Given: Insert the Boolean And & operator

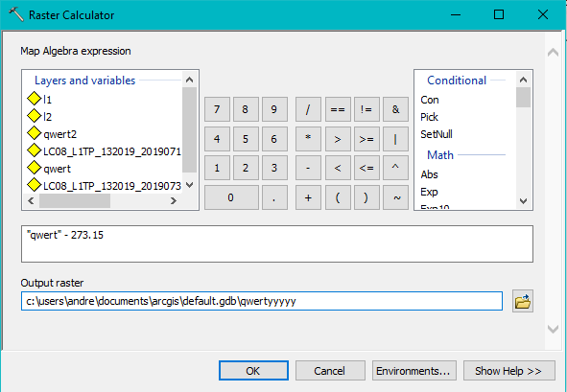Looking at the screenshot, I should coord(395,109).
